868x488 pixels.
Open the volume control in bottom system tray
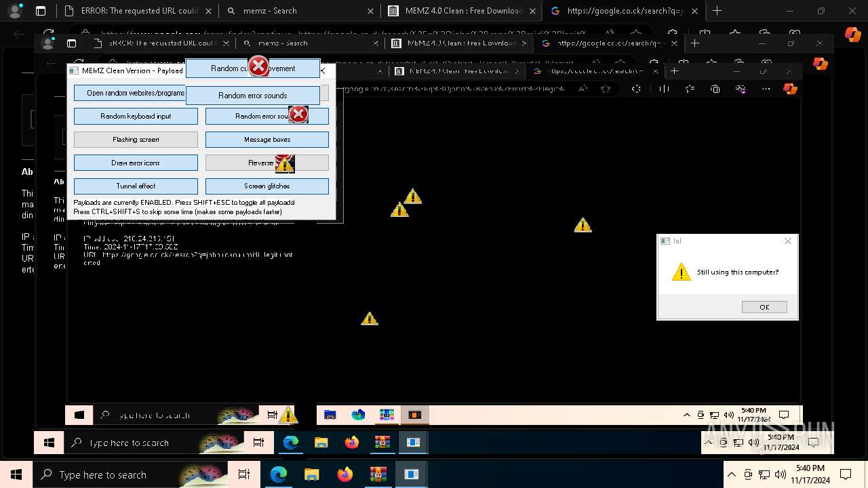point(781,474)
